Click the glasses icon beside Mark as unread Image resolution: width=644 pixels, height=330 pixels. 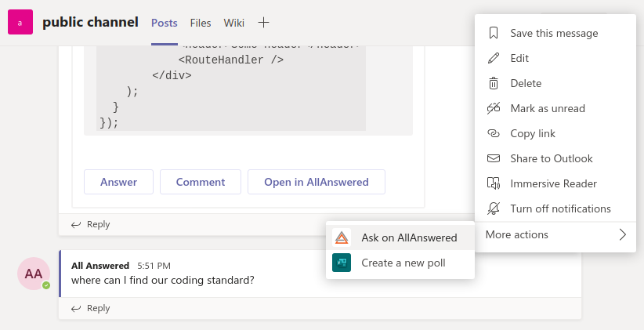click(494, 108)
